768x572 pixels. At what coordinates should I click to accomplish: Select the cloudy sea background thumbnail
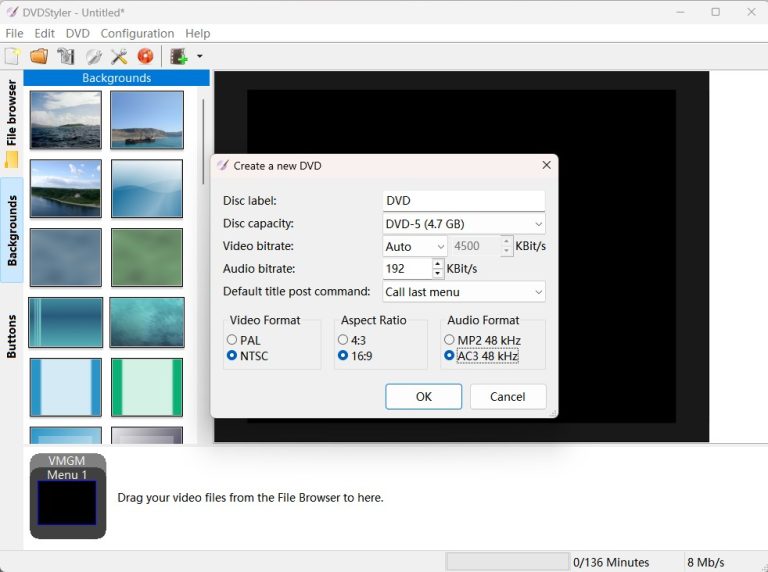click(x=66, y=120)
